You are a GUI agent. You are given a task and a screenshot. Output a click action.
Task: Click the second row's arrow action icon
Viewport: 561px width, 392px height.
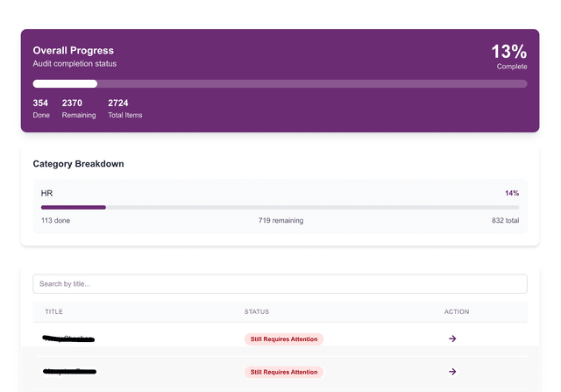[452, 372]
